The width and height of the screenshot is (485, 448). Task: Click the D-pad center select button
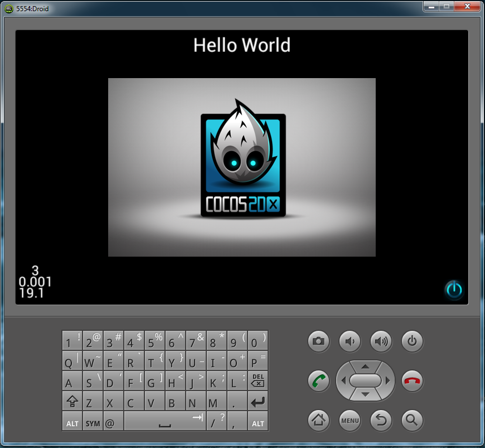(x=365, y=380)
